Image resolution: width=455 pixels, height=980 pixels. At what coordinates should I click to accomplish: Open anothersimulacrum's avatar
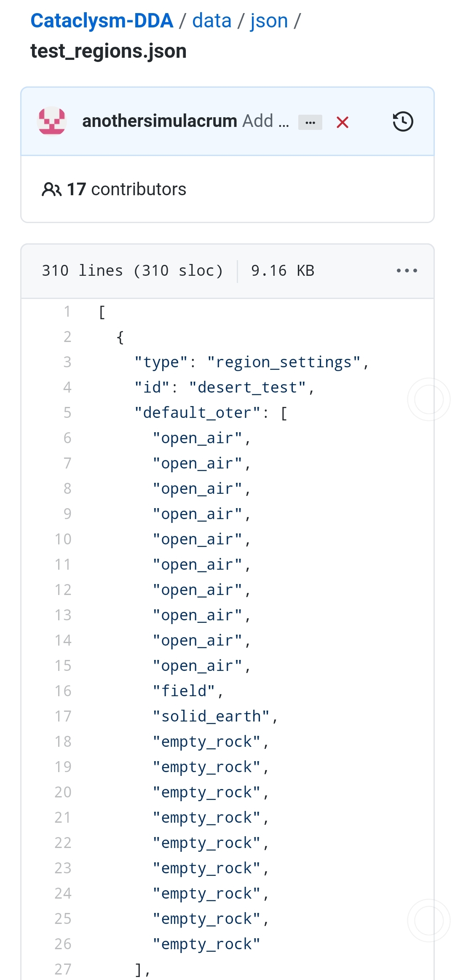52,121
